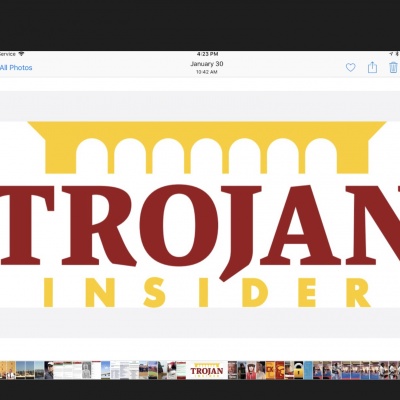The image size is (400, 400).
Task: Tap the Wi-Fi status icon
Action: [x=21, y=54]
